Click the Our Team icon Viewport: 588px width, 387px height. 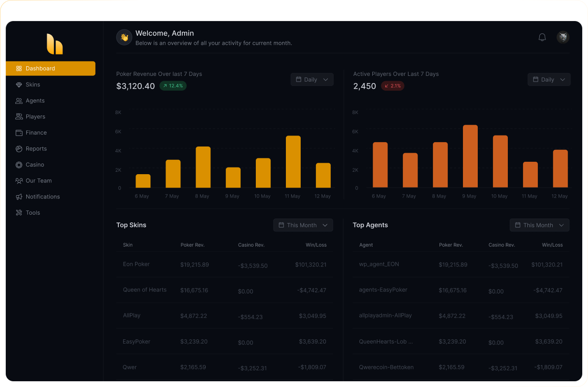[19, 181]
